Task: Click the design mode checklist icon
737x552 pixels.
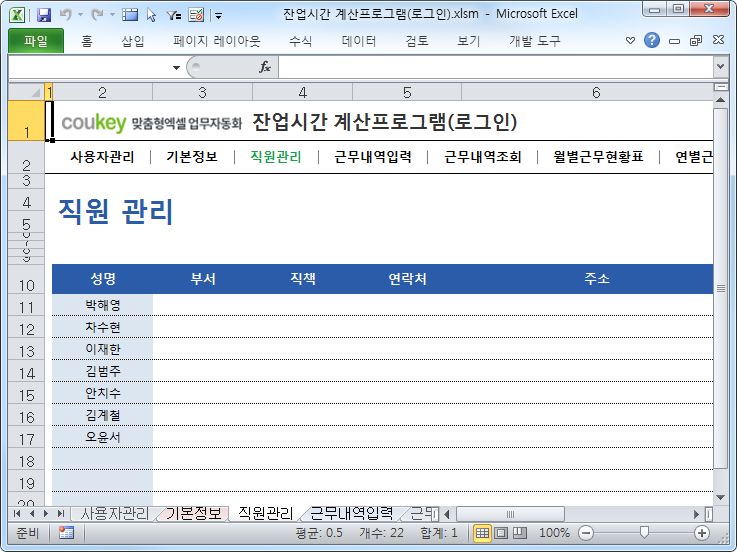Action: tap(196, 15)
